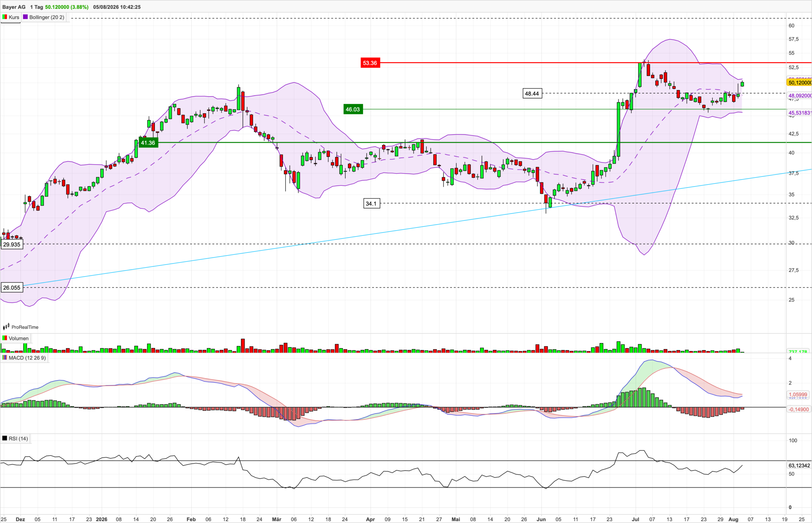Select the green 41.36 support label

tap(148, 143)
